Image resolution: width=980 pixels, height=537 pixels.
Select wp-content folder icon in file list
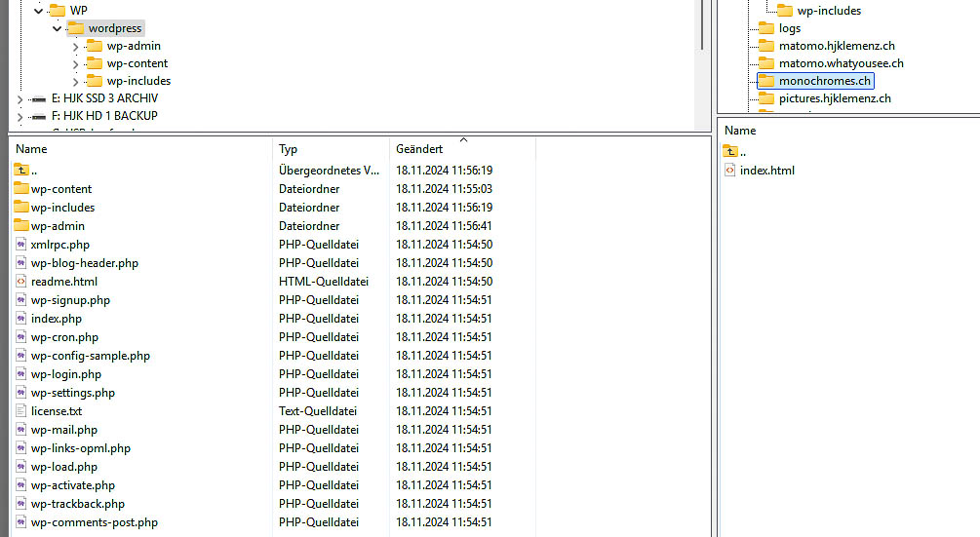[x=21, y=188]
